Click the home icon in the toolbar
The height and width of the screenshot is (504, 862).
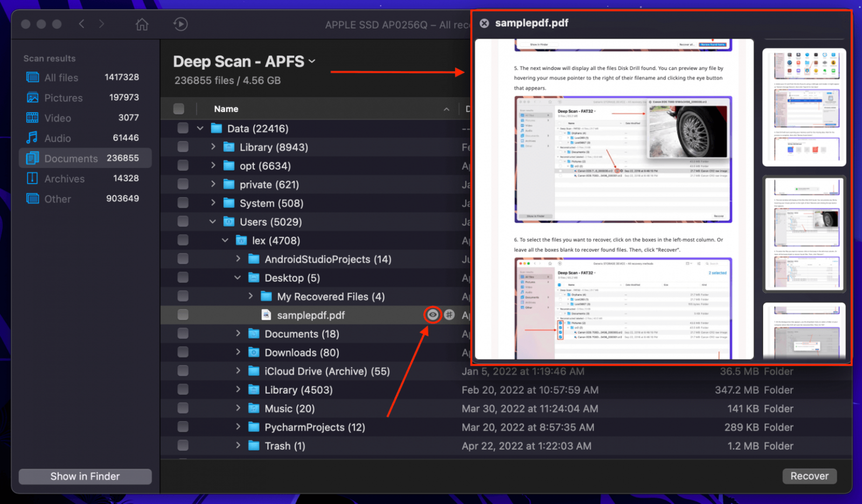pyautogui.click(x=142, y=24)
